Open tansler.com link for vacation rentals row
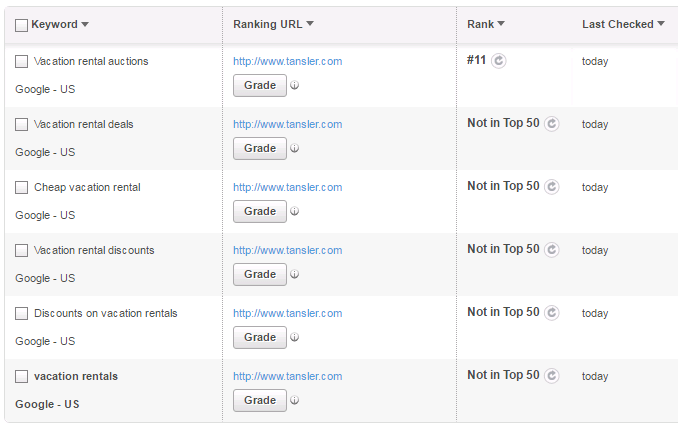 coord(288,376)
